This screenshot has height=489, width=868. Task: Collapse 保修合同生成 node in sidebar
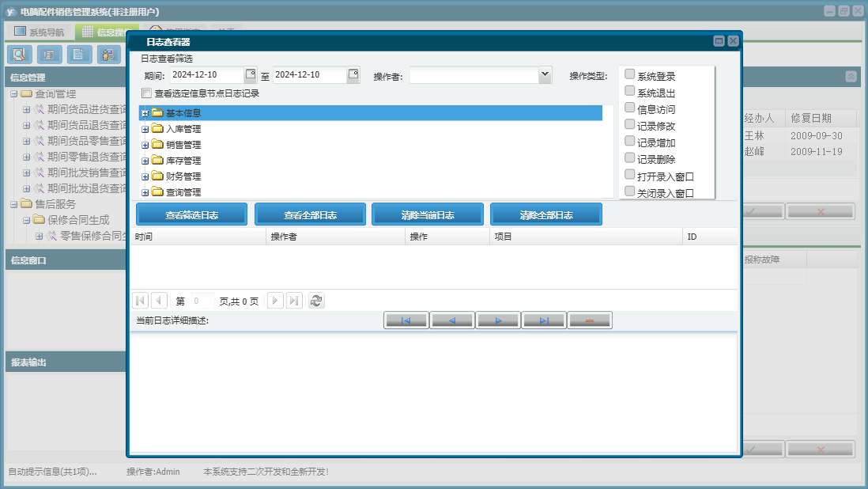(26, 220)
